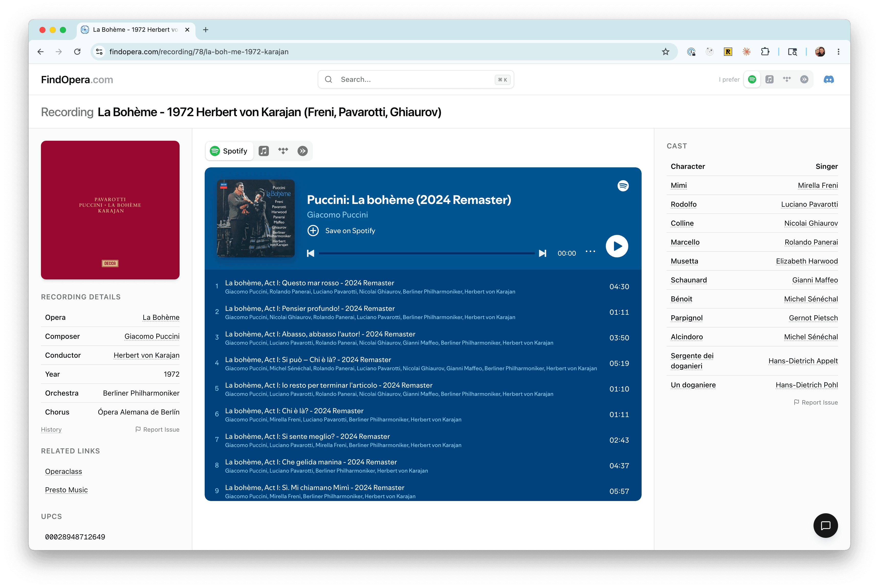Screen dimensions: 879x588
Task: Reload the current page
Action: pyautogui.click(x=77, y=52)
